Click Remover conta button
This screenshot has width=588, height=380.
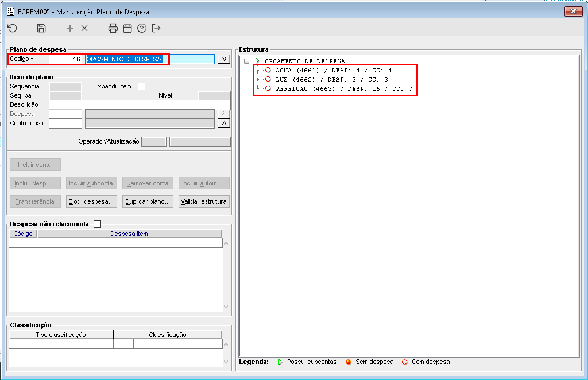[148, 183]
